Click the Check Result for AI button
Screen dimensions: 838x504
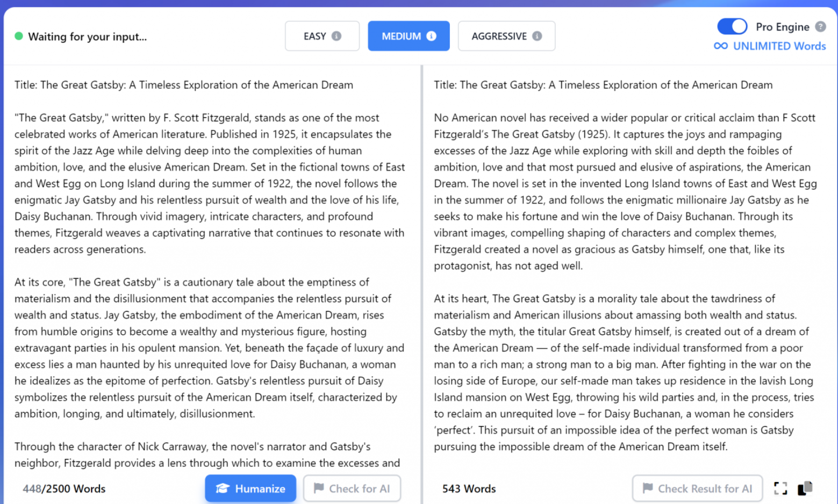coord(697,488)
